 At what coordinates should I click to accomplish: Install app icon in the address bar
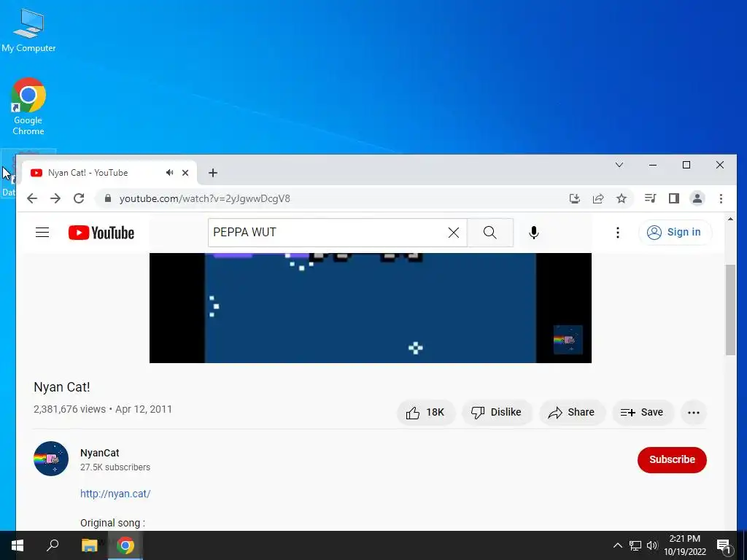click(x=575, y=198)
